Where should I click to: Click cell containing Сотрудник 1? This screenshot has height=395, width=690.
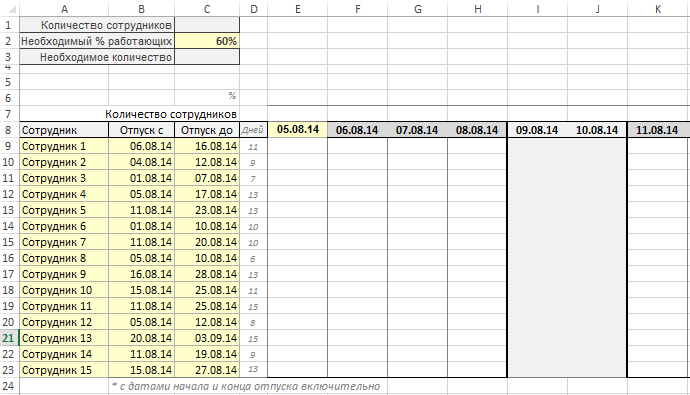tap(64, 146)
